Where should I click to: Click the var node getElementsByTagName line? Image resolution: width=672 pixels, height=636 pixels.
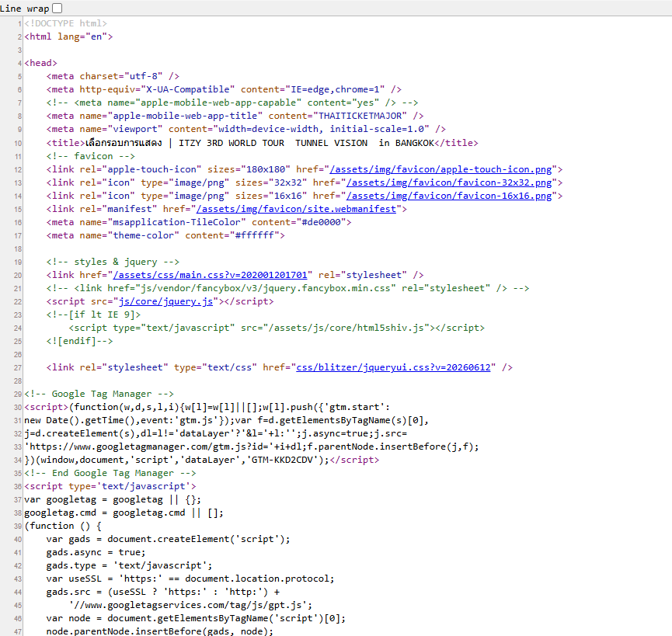click(x=196, y=619)
